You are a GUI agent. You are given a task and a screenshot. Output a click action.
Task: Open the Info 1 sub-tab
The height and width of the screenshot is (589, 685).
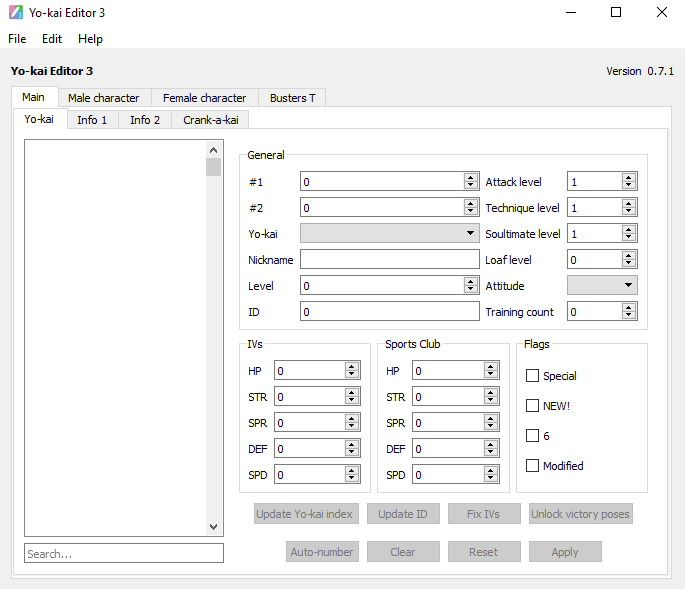coord(92,120)
